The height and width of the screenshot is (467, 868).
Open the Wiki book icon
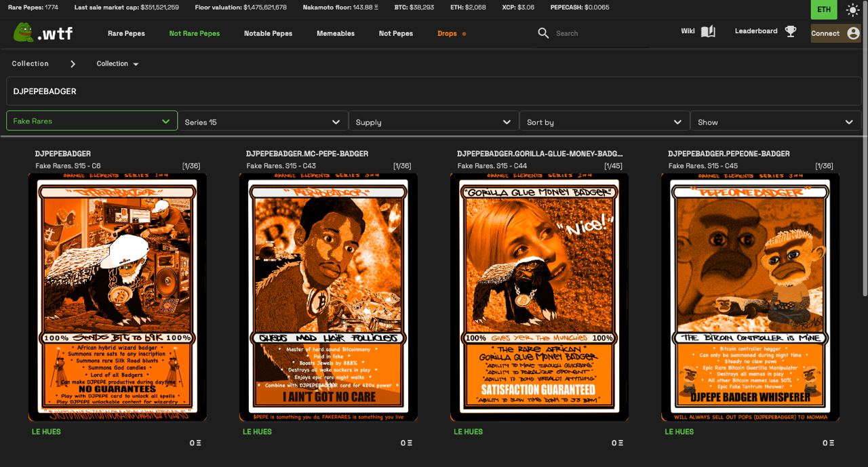[x=708, y=32]
